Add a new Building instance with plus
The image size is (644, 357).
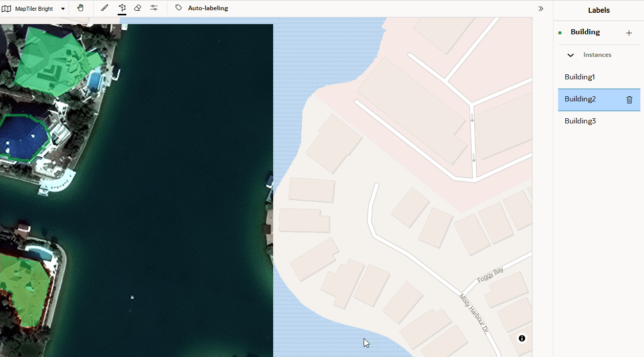[629, 33]
